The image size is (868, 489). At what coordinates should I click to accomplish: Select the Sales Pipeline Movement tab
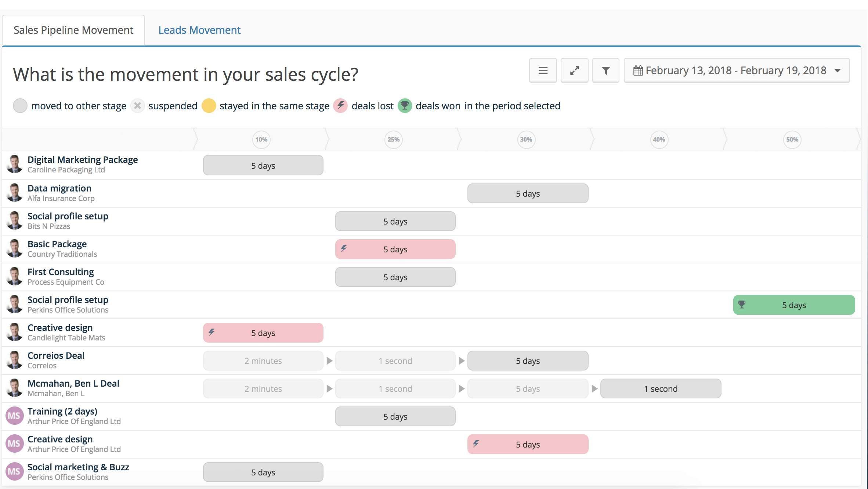click(x=73, y=30)
